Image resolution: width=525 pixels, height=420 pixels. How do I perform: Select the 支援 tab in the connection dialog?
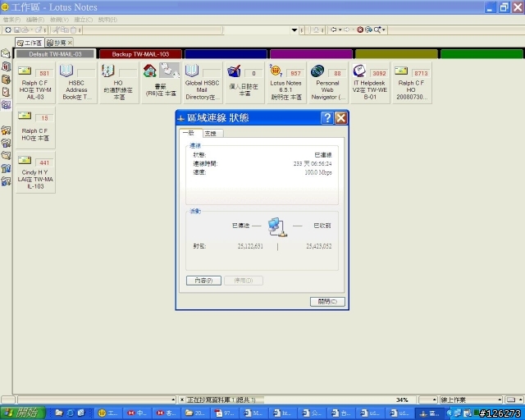[x=212, y=134]
